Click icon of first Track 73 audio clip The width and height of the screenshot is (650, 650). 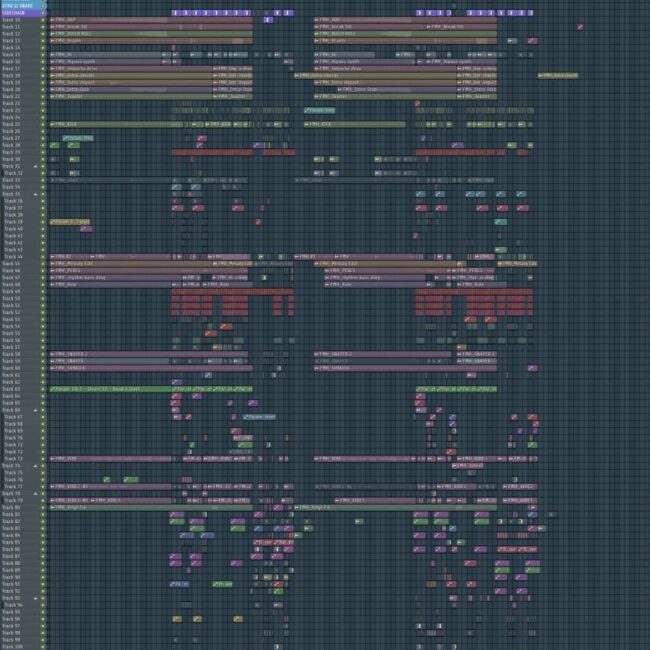tap(53, 459)
